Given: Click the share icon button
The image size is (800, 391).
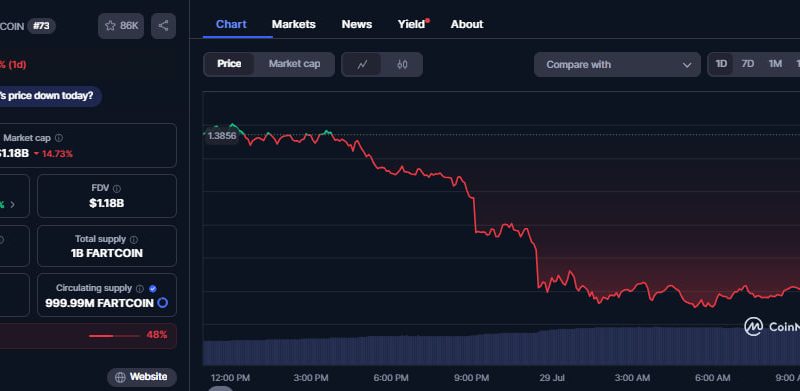Looking at the screenshot, I should tap(163, 26).
